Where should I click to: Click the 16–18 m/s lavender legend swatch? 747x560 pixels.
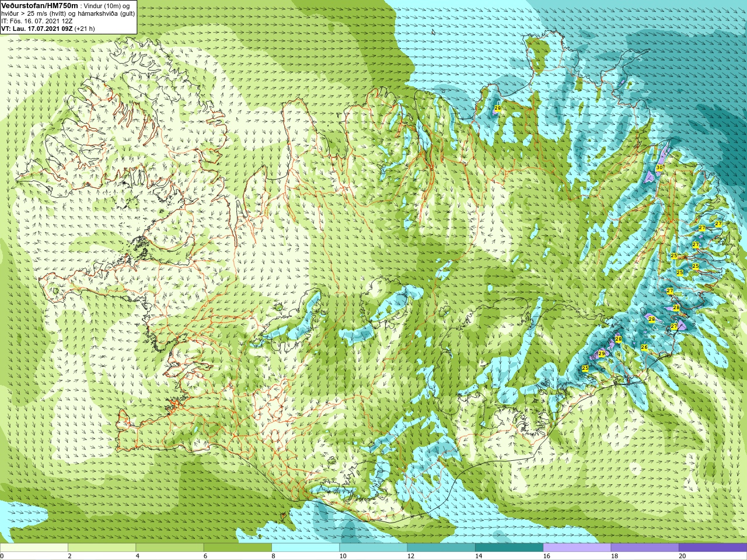577,548
